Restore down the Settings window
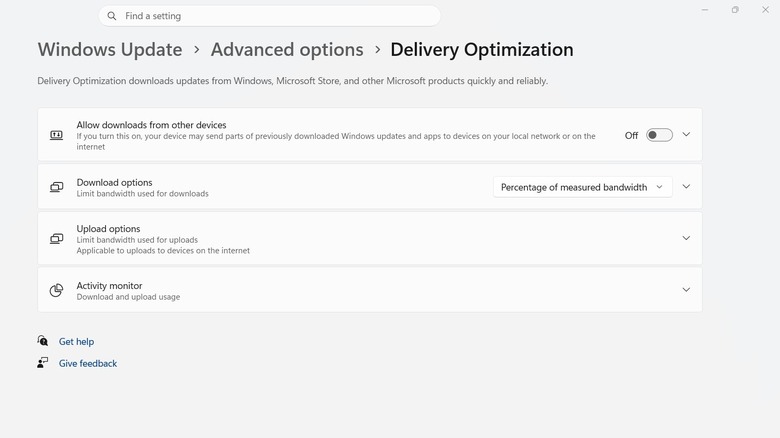Image resolution: width=780 pixels, height=438 pixels. pyautogui.click(x=735, y=10)
